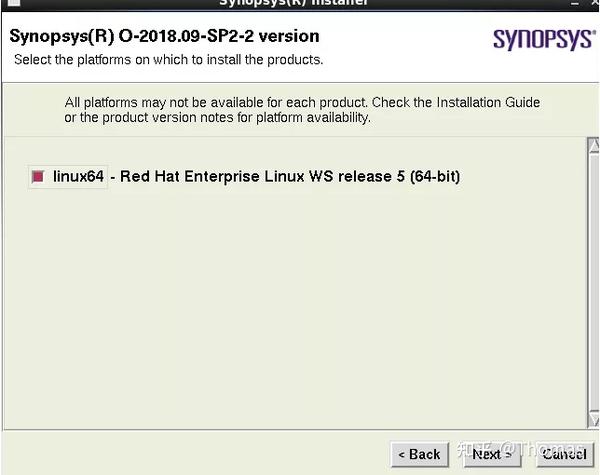The height and width of the screenshot is (475, 600).
Task: Click the platform list vertical scrollbar track
Action: point(592,290)
